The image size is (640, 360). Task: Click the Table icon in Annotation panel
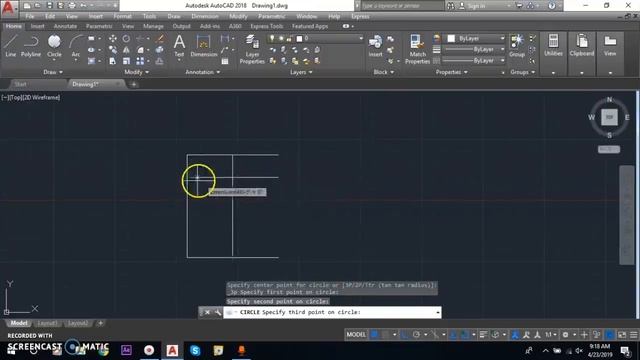click(x=225, y=61)
